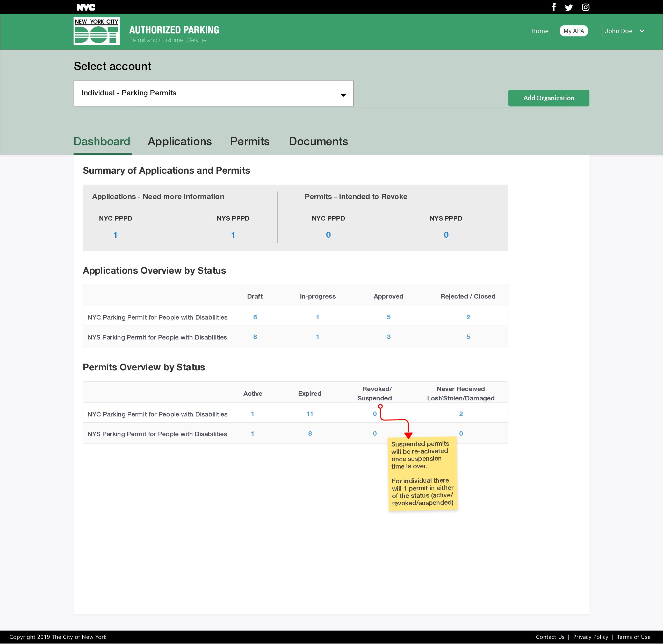The width and height of the screenshot is (663, 644).
Task: Click dropdown arrow on Individual - Parking Permits
Action: [x=343, y=95]
